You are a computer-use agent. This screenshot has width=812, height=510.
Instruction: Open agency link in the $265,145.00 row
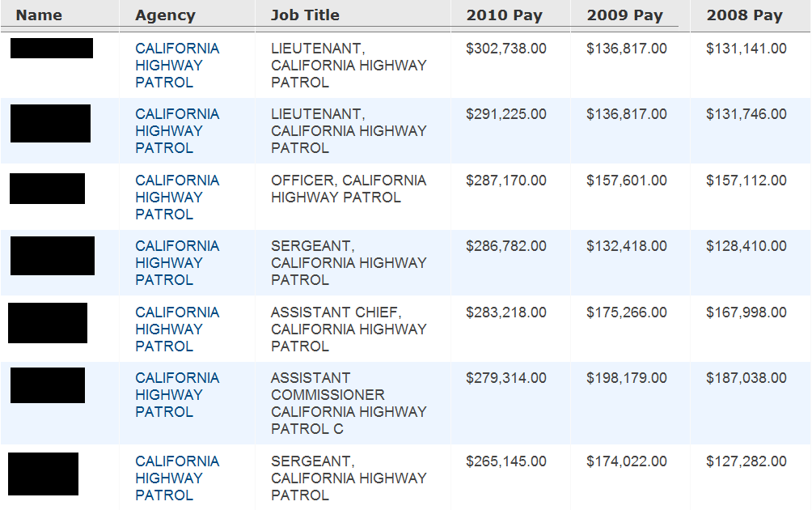(x=177, y=478)
